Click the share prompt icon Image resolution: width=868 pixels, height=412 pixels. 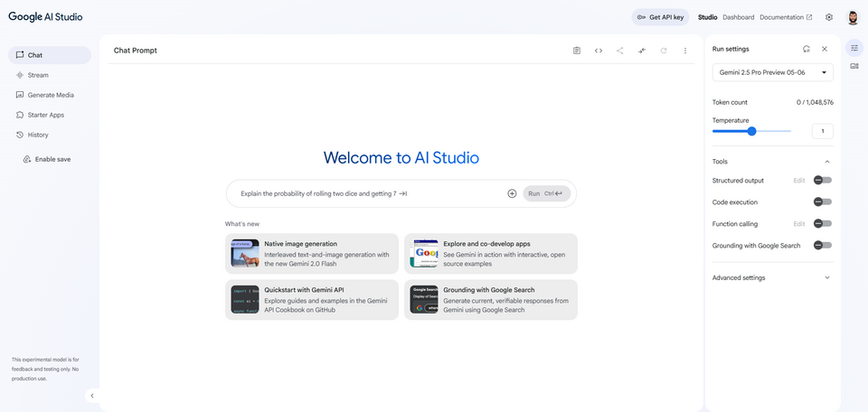click(x=620, y=51)
